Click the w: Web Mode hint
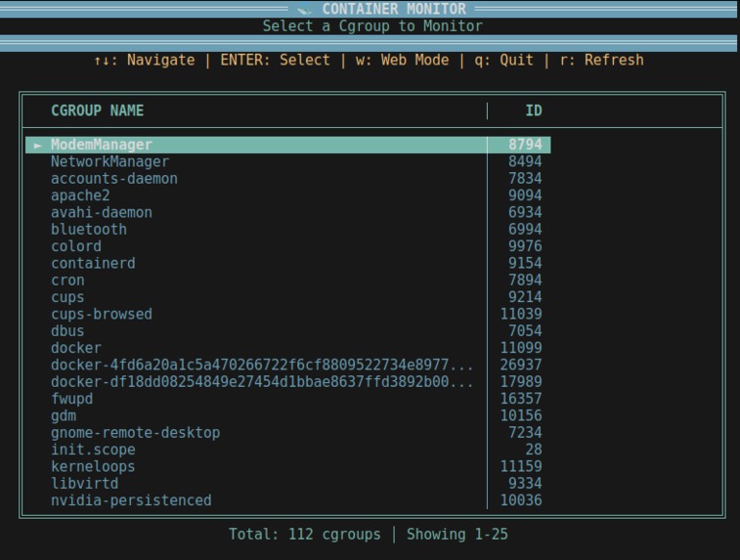 tap(402, 61)
